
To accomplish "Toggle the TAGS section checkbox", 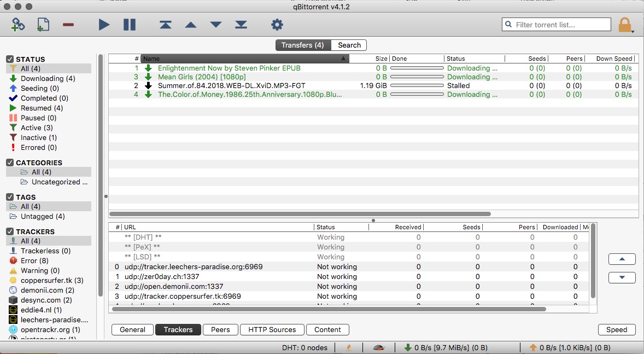I will pyautogui.click(x=10, y=197).
